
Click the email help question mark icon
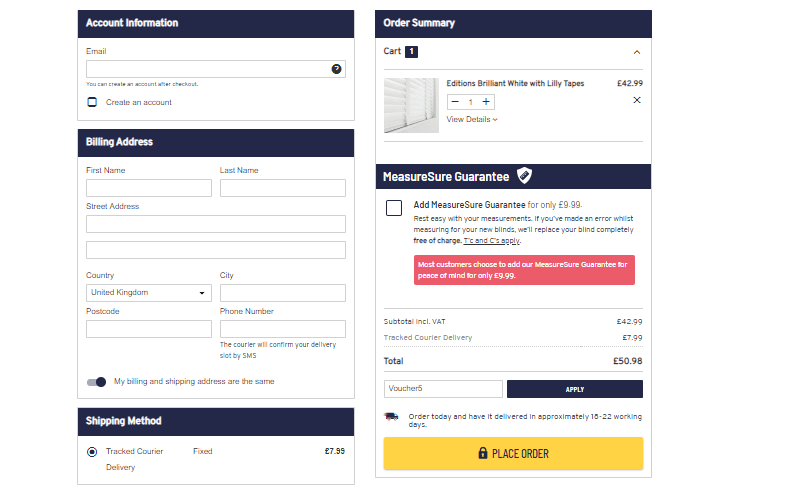pos(337,69)
